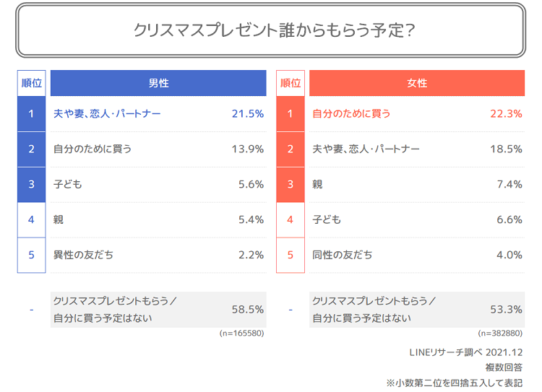This screenshot has width=542, height=392.
Task: Click LINEリサーチ調べ 2021.12 credit text
Action: click(x=466, y=352)
